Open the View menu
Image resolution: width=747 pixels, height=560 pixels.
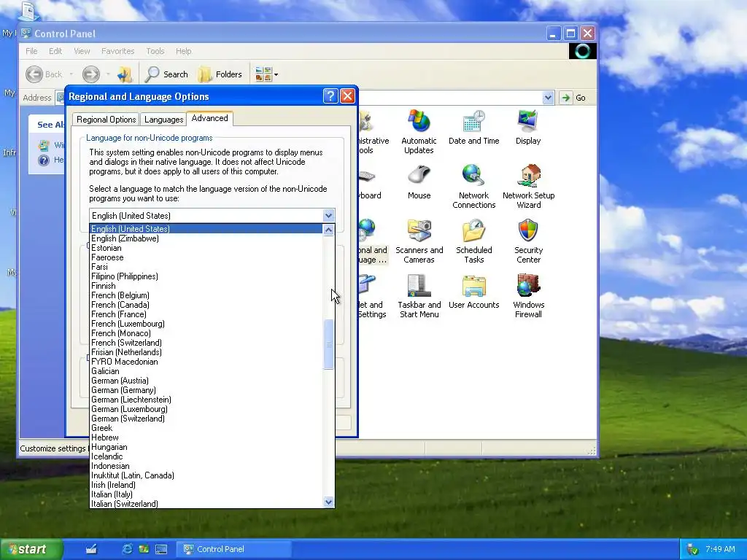pyautogui.click(x=82, y=51)
